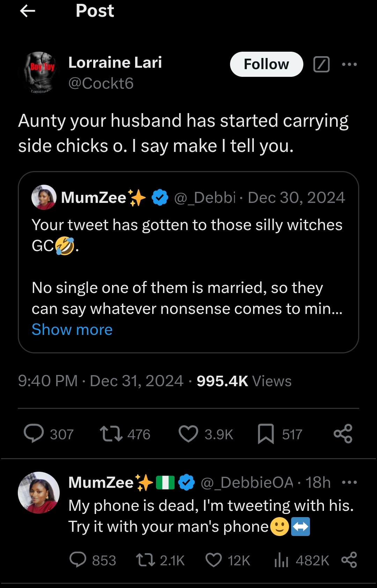Open MumZee's avatar in quoted tweet
Viewport: 377px width, 588px height.
[44, 197]
